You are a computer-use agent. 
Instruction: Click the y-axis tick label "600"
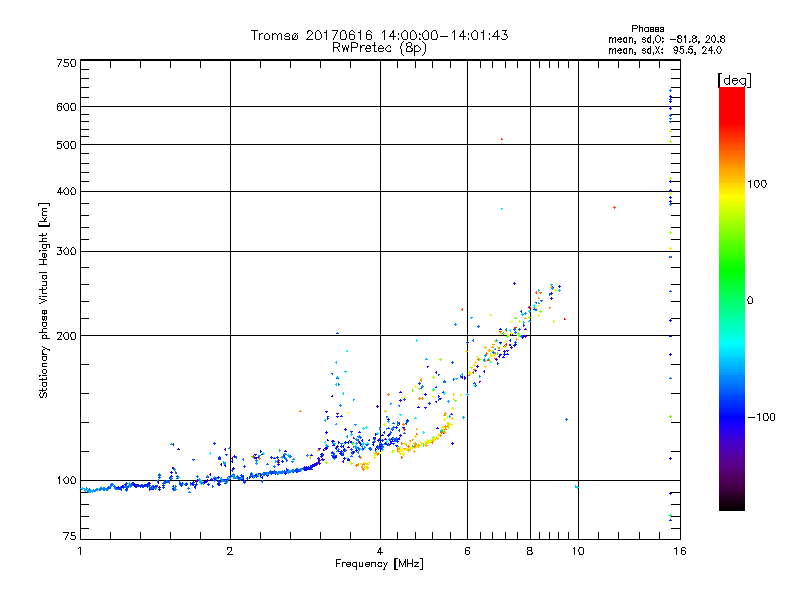point(67,107)
